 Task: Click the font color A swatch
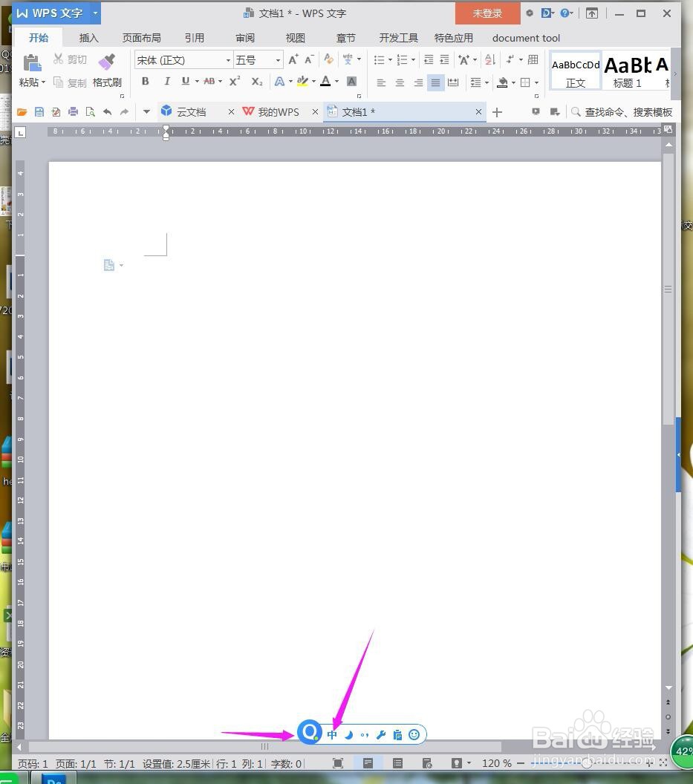tap(325, 81)
